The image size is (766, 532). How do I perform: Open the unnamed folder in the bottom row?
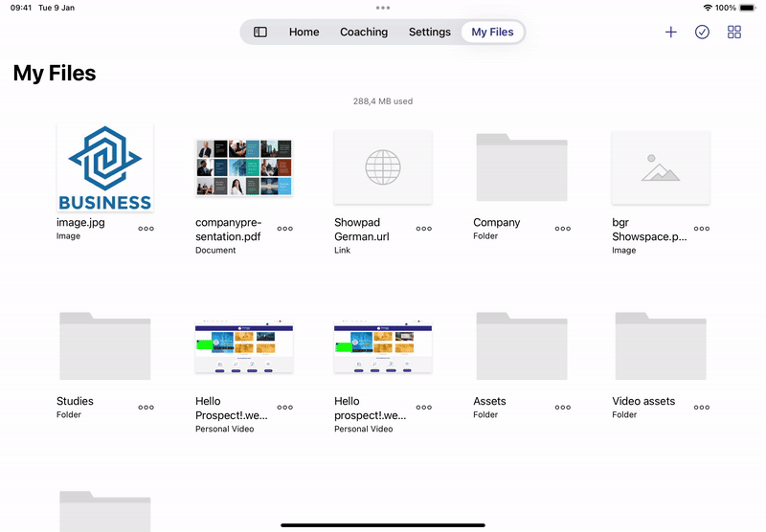tap(105, 511)
